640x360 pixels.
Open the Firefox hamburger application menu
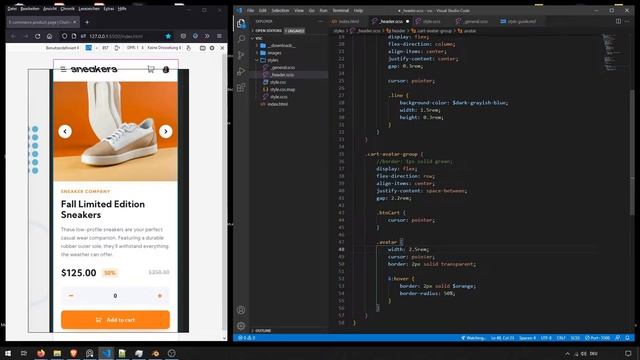point(219,36)
